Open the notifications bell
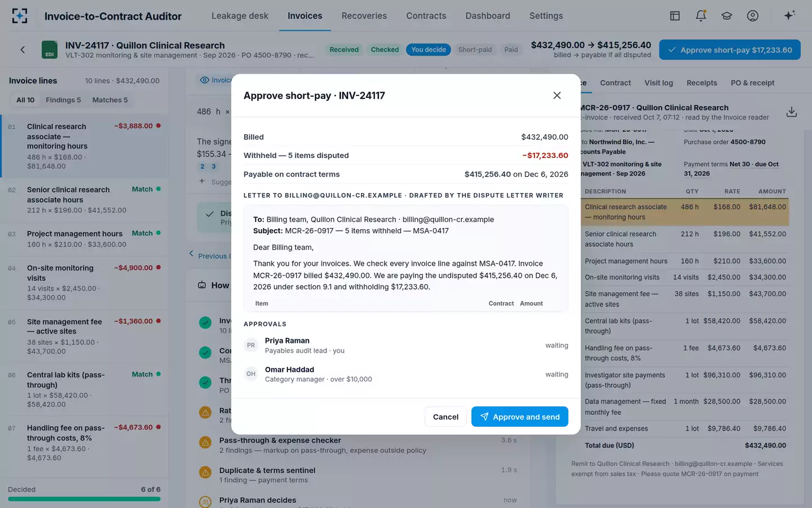Viewport: 812px width, 508px height. 700,16
